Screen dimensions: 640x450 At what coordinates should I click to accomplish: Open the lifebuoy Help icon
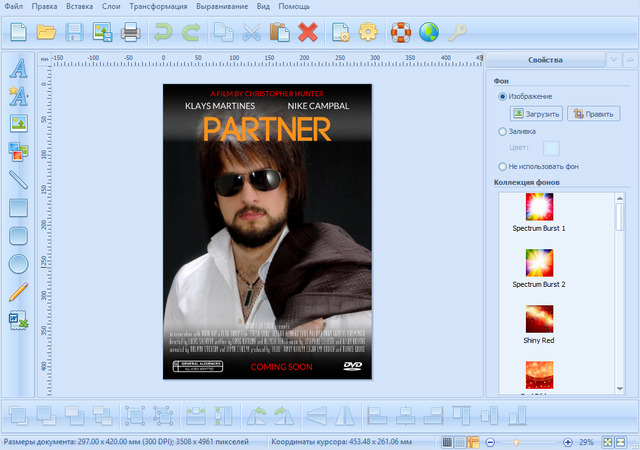tap(401, 32)
